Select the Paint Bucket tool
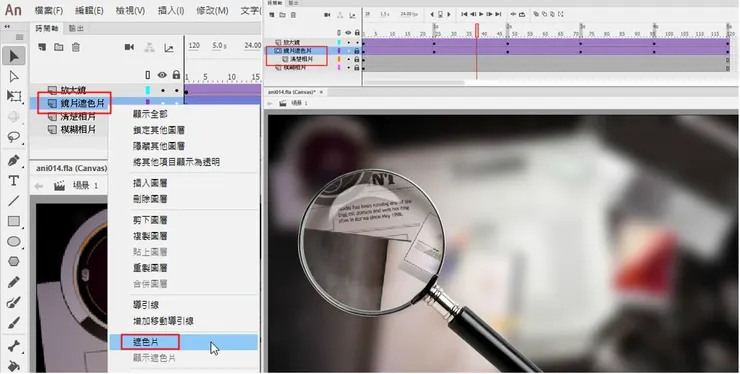The width and height of the screenshot is (740, 374). (x=14, y=365)
